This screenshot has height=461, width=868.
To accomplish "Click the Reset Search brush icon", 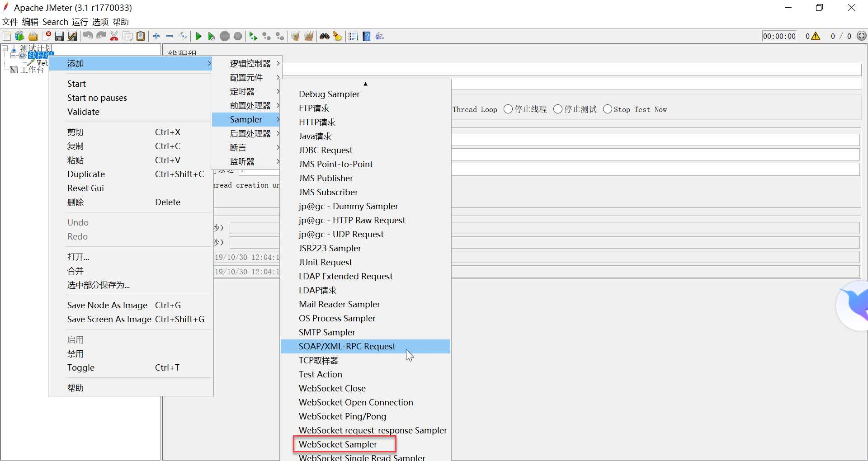I will click(x=337, y=36).
